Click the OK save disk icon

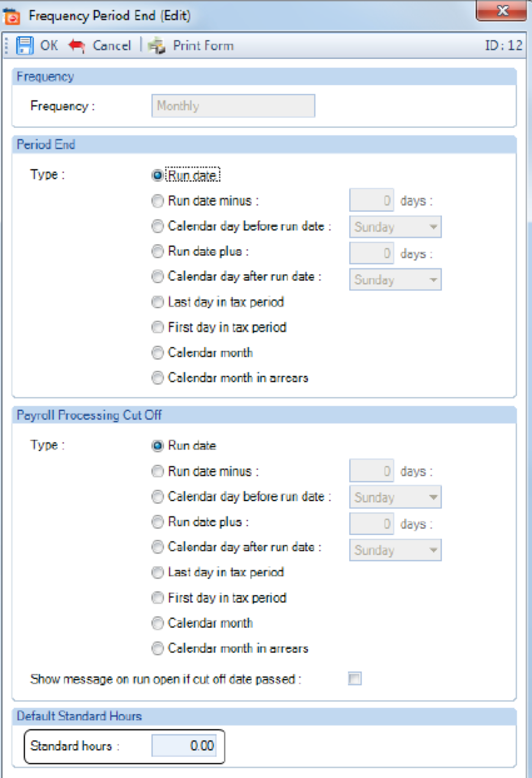pyautogui.click(x=25, y=45)
